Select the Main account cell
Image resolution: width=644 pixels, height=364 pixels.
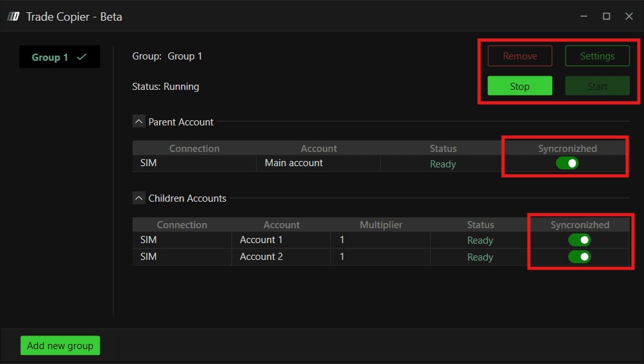[x=318, y=163]
